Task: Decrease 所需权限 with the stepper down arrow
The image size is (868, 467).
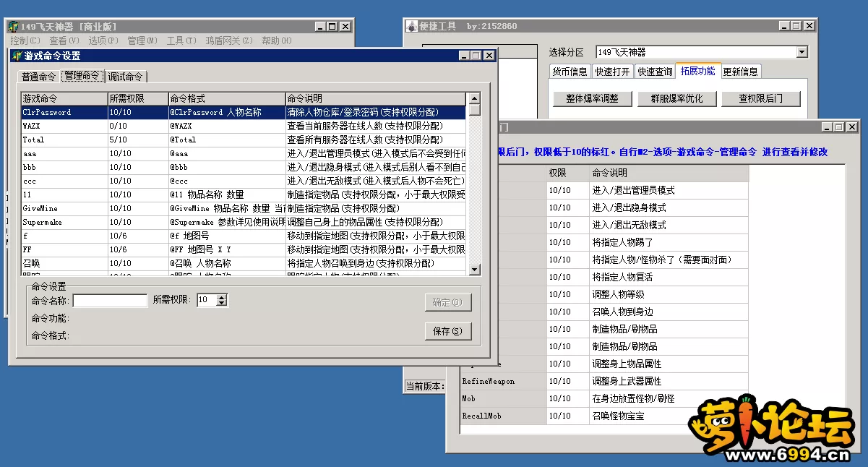Action: point(222,304)
